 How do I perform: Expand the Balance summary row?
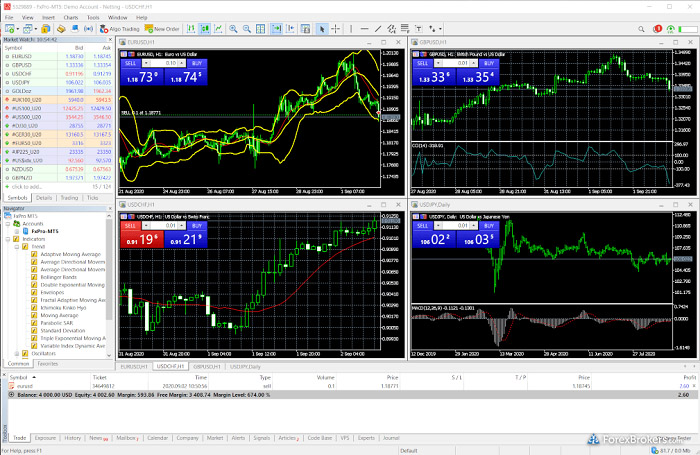pos(11,395)
